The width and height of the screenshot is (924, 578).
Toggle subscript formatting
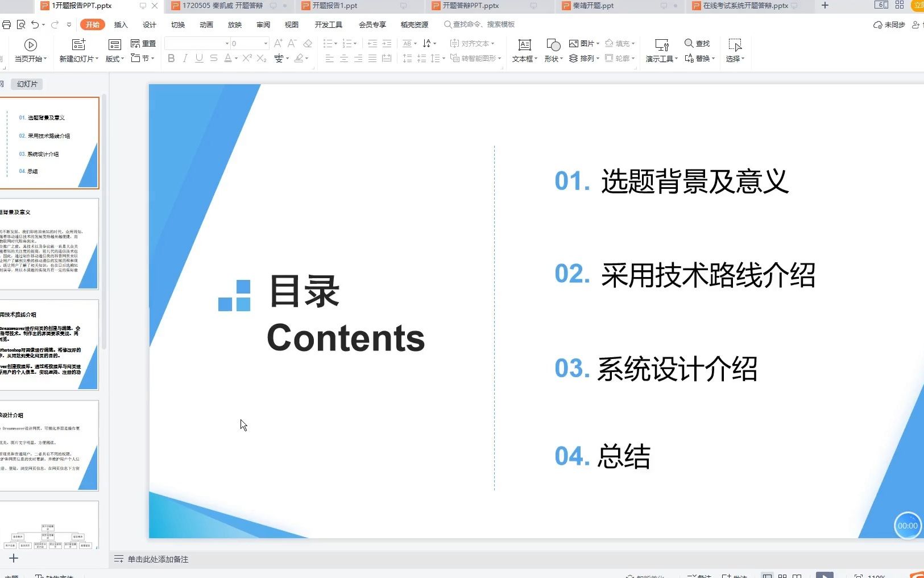[x=262, y=58]
